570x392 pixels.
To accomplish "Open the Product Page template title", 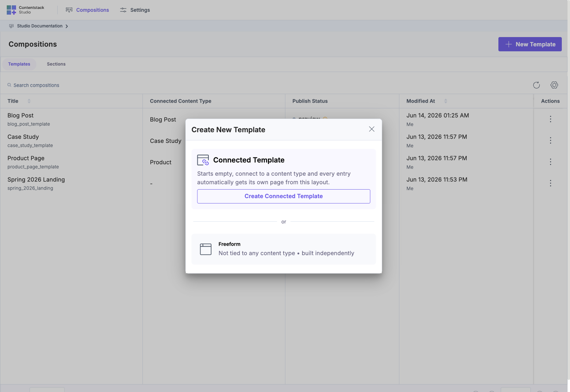I will (26, 158).
